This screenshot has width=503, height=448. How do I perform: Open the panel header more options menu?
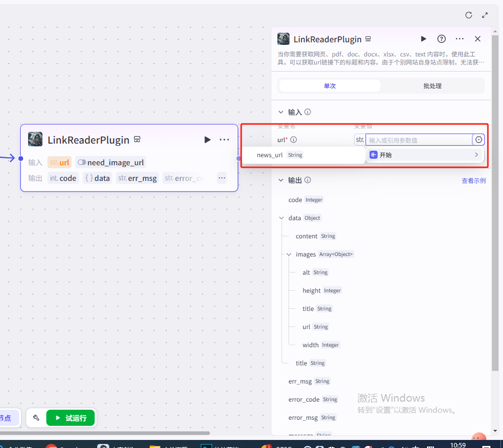[x=460, y=39]
